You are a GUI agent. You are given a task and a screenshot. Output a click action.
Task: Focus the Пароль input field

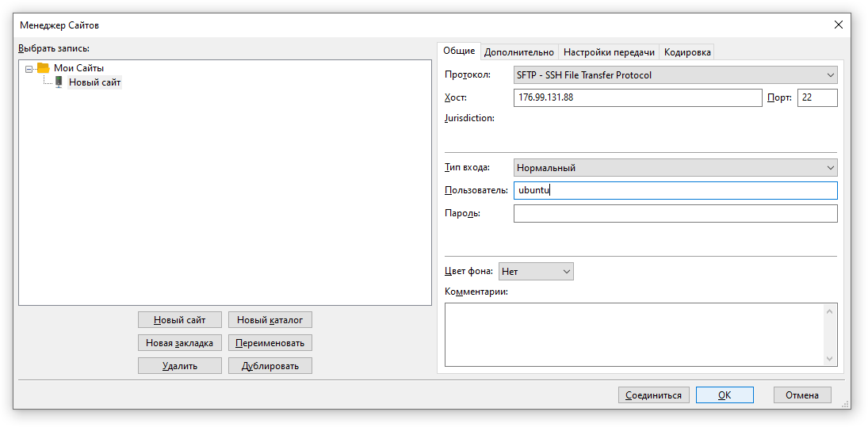pos(675,214)
